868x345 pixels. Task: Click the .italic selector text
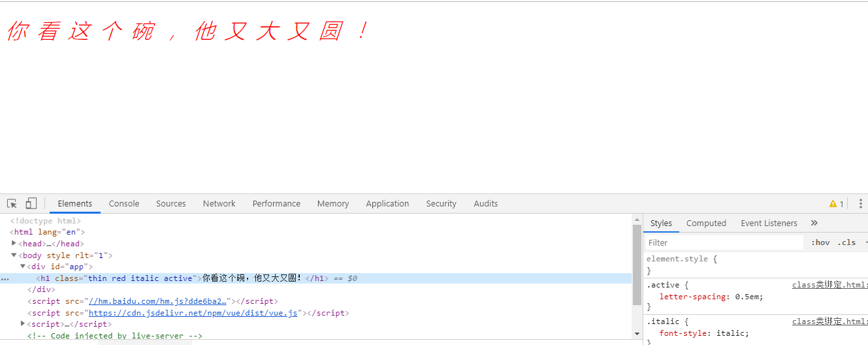[x=663, y=321]
